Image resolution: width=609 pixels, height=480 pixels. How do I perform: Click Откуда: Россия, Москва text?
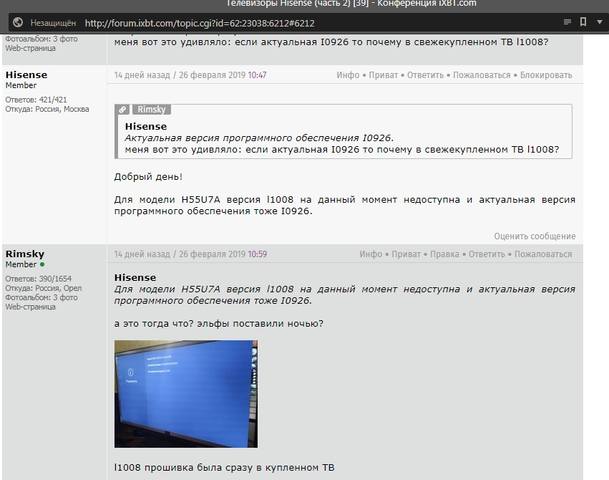tap(47, 109)
